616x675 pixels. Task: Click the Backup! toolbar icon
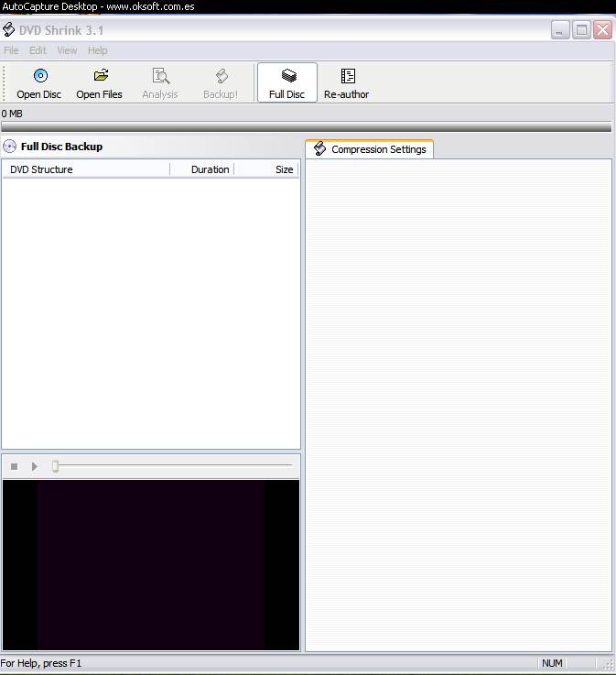click(222, 76)
